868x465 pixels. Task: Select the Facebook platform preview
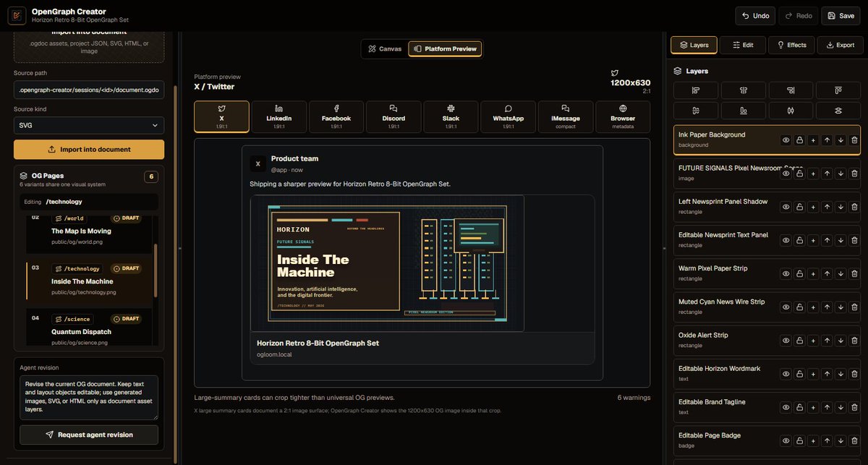click(336, 117)
